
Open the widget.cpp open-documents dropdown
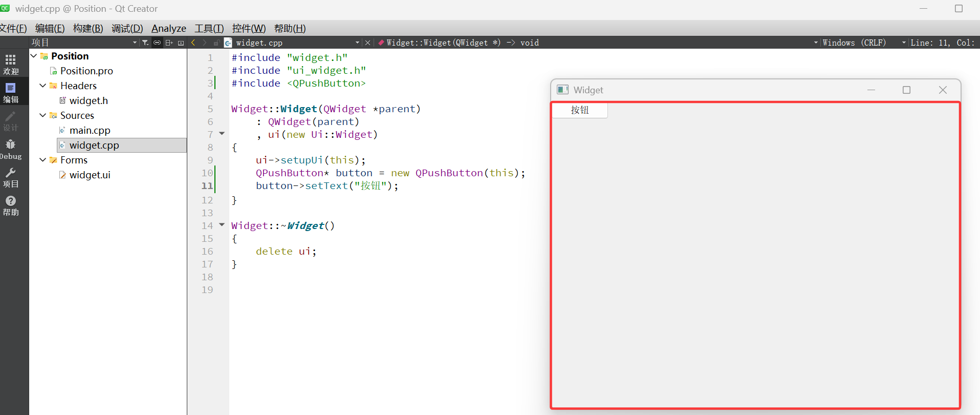tap(357, 43)
